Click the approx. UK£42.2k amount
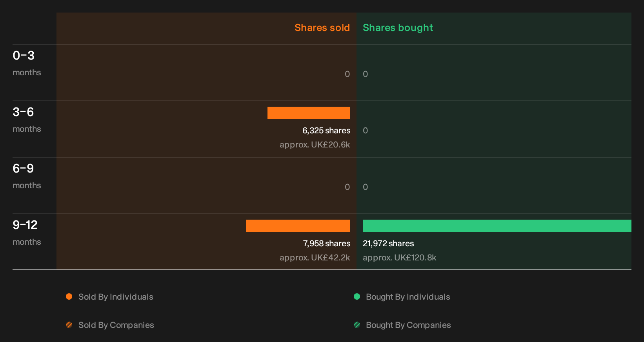The width and height of the screenshot is (644, 342). pyautogui.click(x=315, y=258)
